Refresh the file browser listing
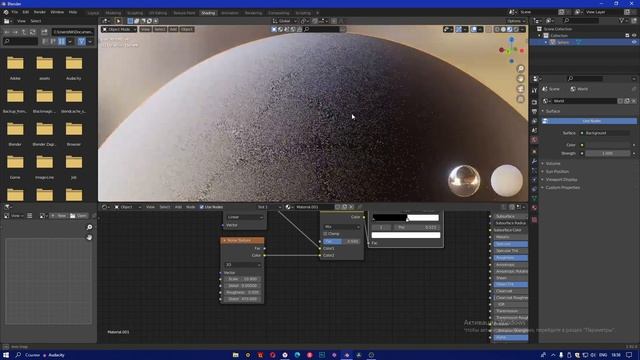640x360 pixels. (x=33, y=32)
